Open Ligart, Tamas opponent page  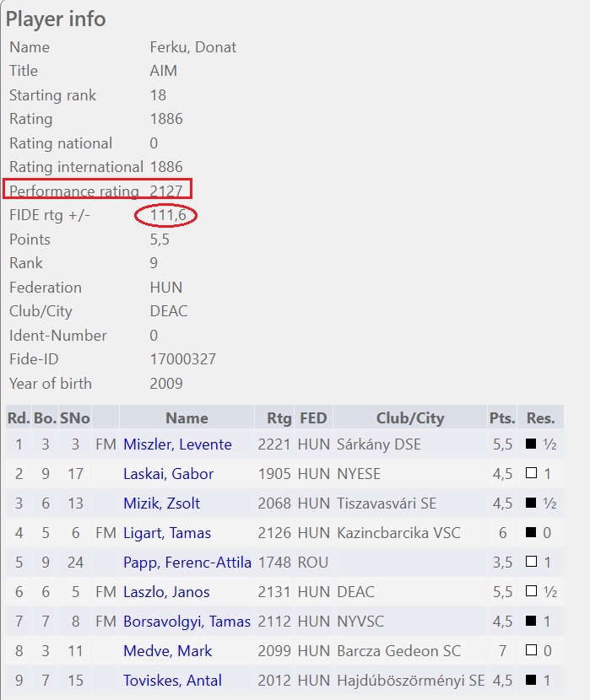point(167,533)
